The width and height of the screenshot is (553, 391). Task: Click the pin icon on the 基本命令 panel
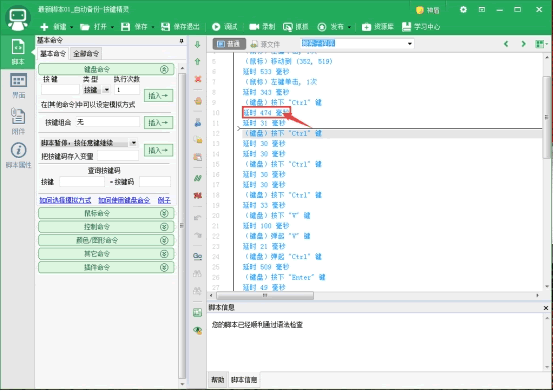182,41
